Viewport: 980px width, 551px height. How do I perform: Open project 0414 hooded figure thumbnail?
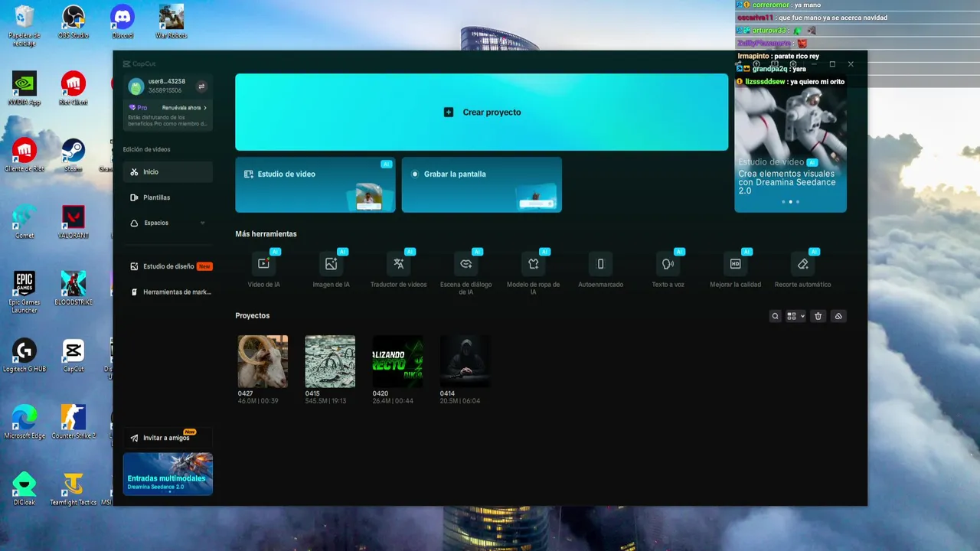tap(465, 361)
